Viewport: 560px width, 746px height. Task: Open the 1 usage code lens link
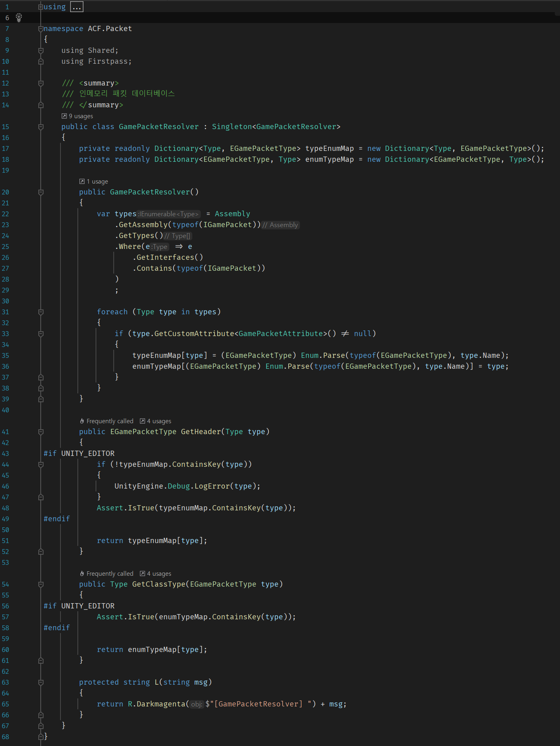(x=97, y=182)
